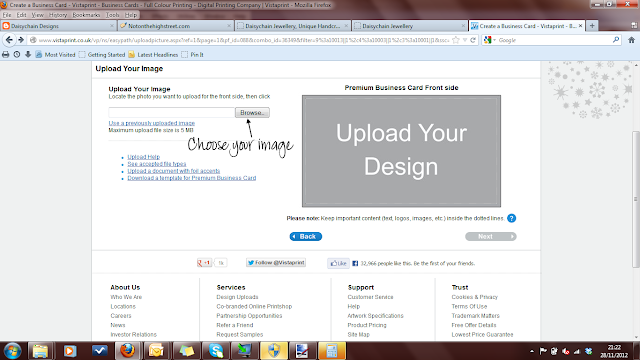Open Use a previously uploaded image link
Screen dimensions: 640x360
click(x=151, y=123)
